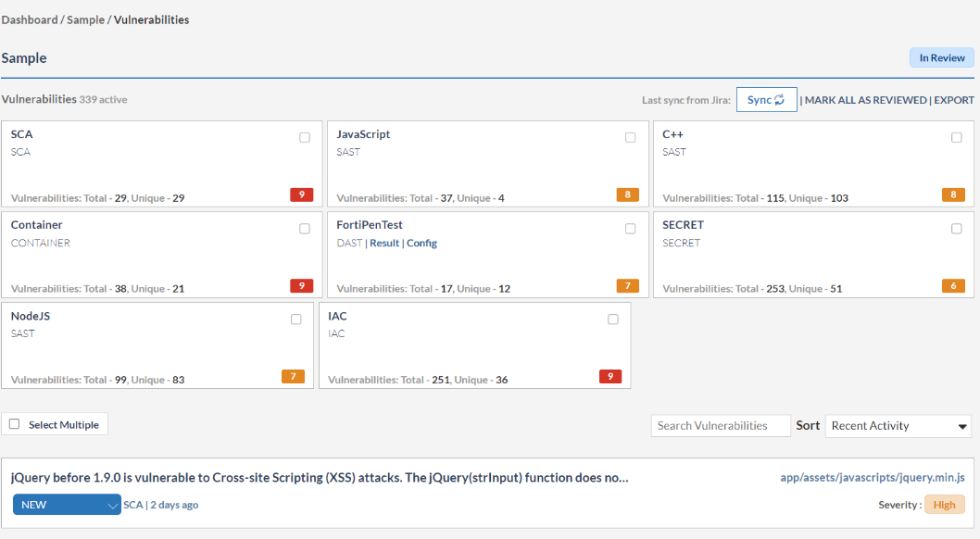Open the FortiPenTest Config link
This screenshot has width=980, height=539.
tap(421, 243)
